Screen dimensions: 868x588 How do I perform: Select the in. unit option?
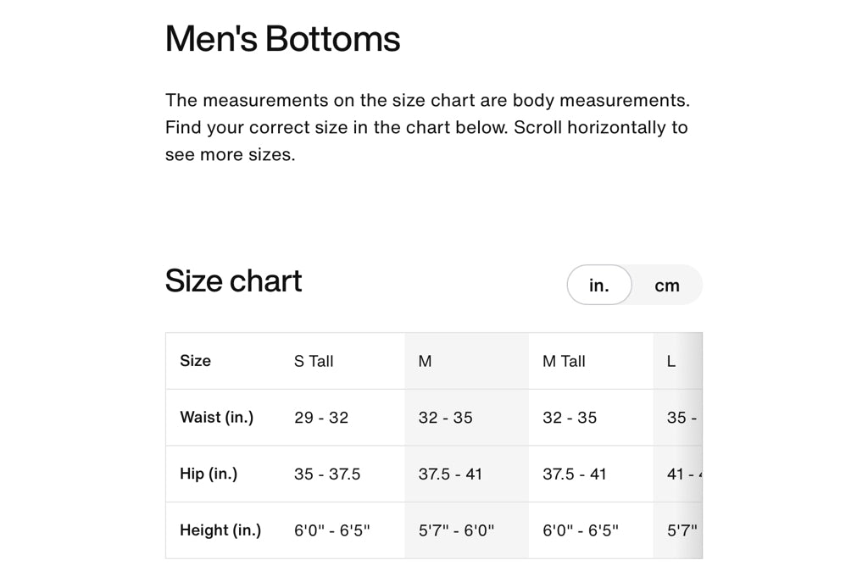pos(599,286)
